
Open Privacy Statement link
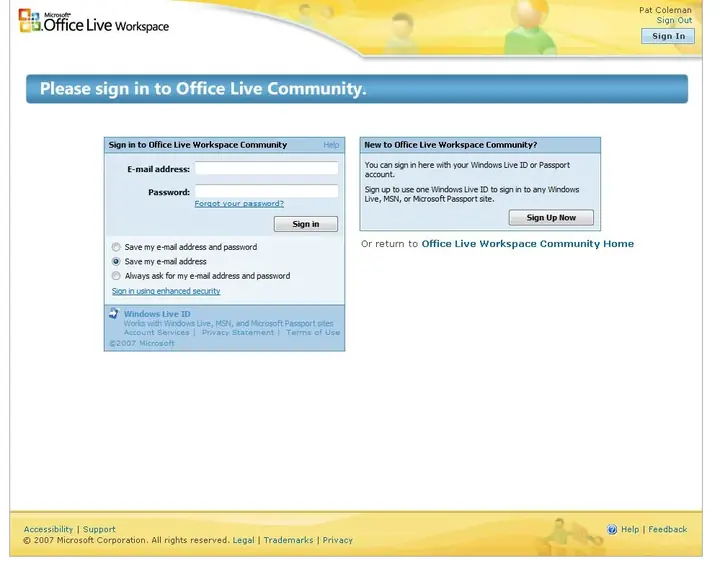238,332
